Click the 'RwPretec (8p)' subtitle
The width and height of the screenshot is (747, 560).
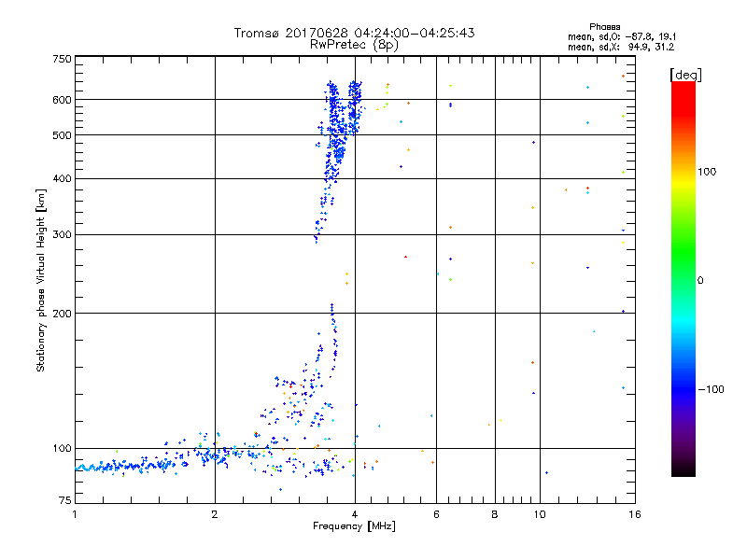(354, 45)
